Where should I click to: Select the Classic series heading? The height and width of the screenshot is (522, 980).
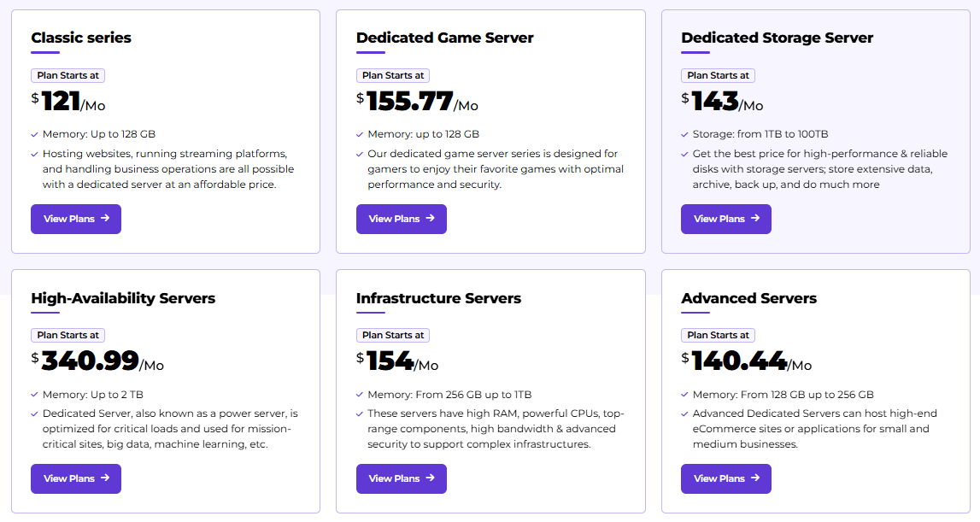81,38
